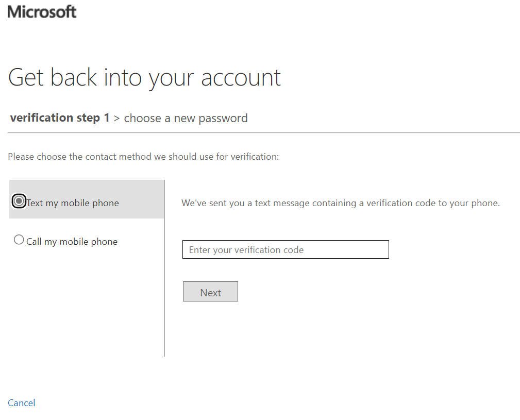
Task: Select the Call my mobile phone radio button
Action: click(x=19, y=240)
